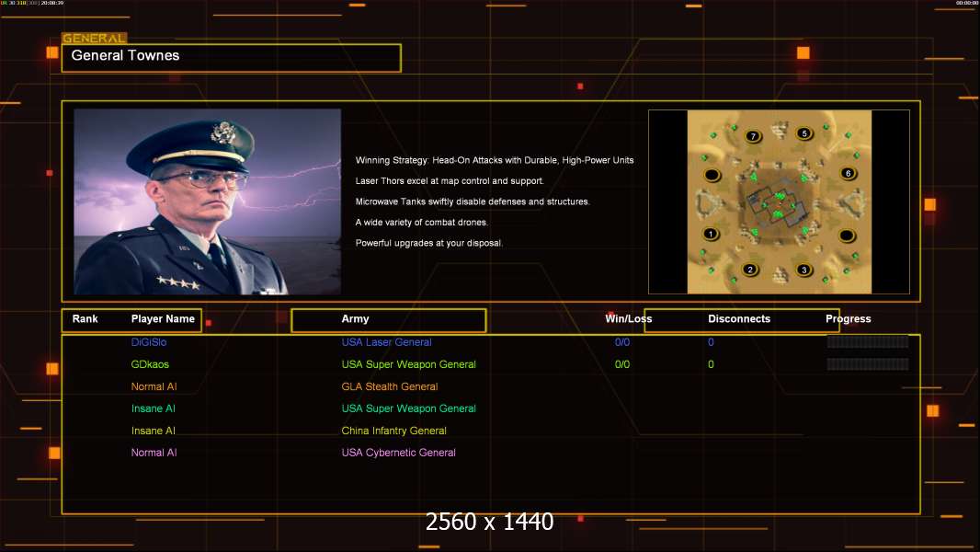
Task: Click the GENERAL label tag
Action: (95, 38)
